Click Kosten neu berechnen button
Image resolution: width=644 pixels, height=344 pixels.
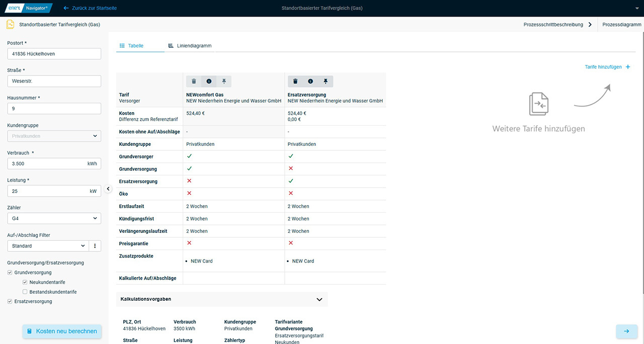(62, 331)
